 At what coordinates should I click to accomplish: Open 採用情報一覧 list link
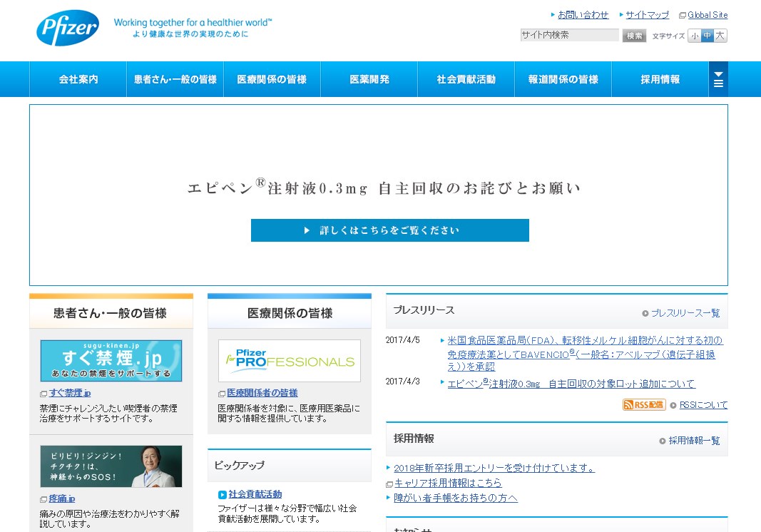[694, 441]
